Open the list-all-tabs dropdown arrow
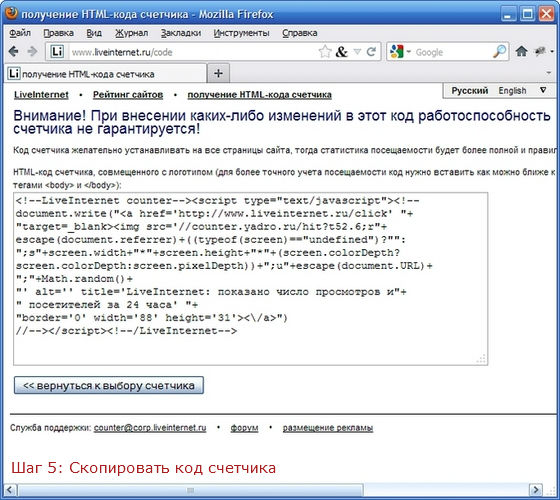This screenshot has height=500, width=560. point(549,73)
